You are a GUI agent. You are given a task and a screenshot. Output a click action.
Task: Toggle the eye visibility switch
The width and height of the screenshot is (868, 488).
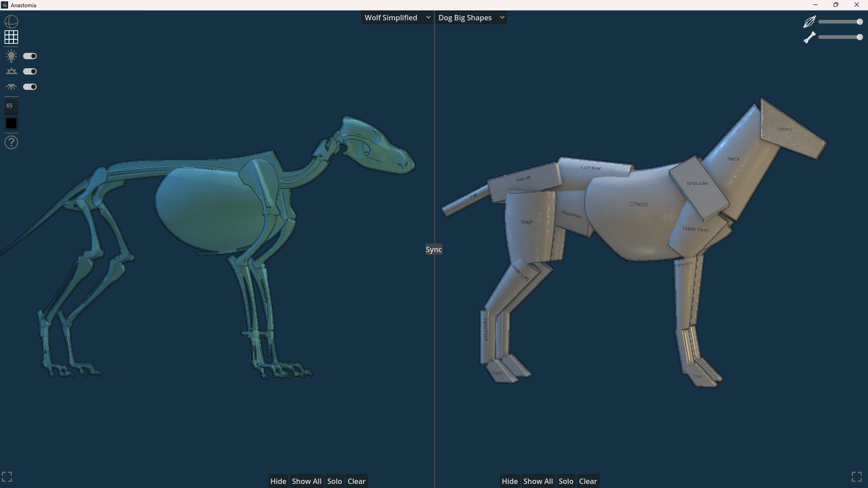click(30, 87)
